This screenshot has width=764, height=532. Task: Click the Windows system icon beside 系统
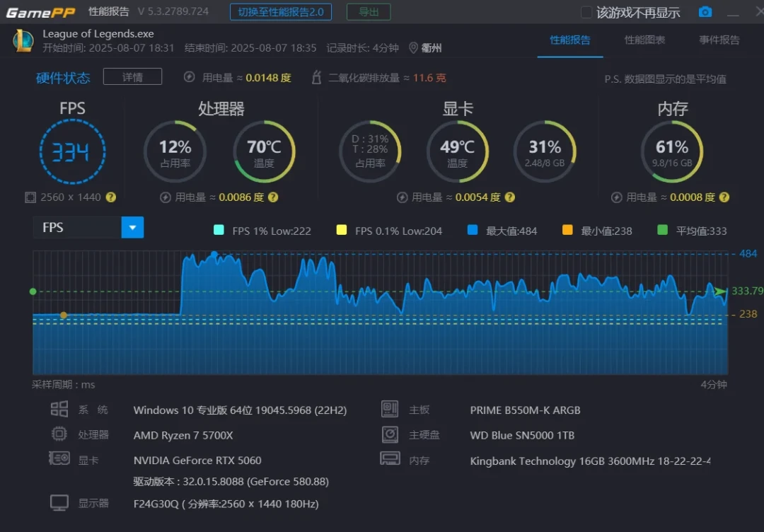[x=59, y=409]
